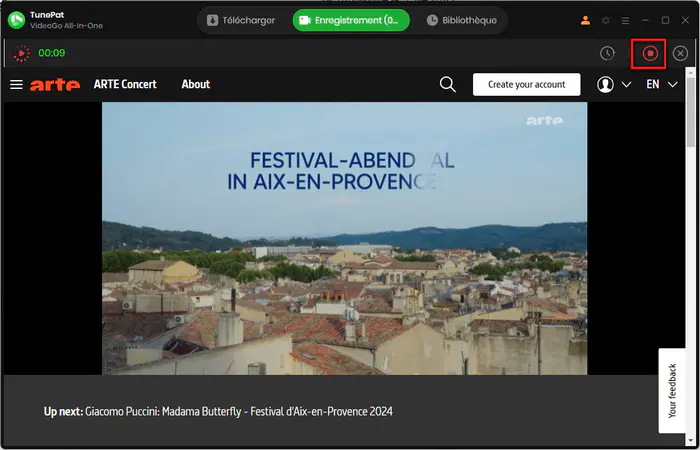The image size is (700, 450).
Task: Switch to the Télécharger tab
Action: tap(241, 21)
